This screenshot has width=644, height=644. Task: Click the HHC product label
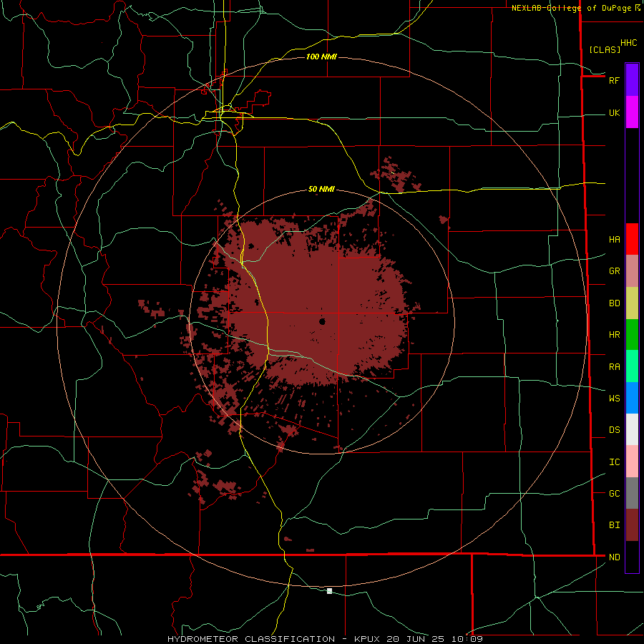click(628, 43)
